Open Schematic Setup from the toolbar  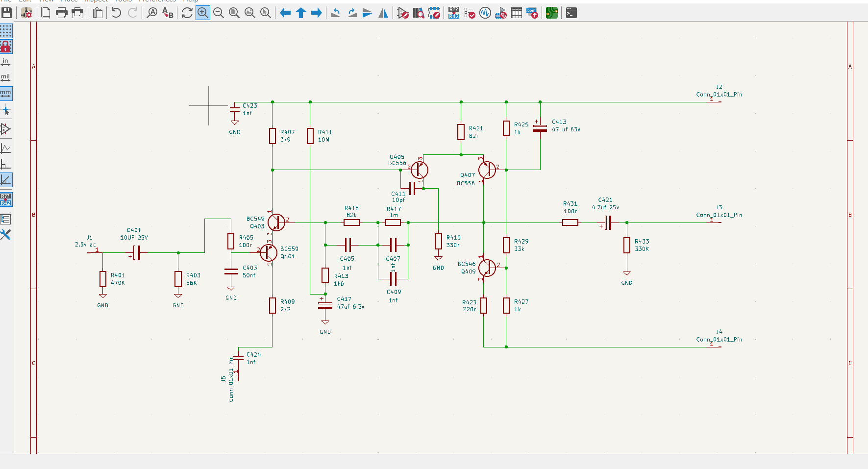click(x=26, y=13)
